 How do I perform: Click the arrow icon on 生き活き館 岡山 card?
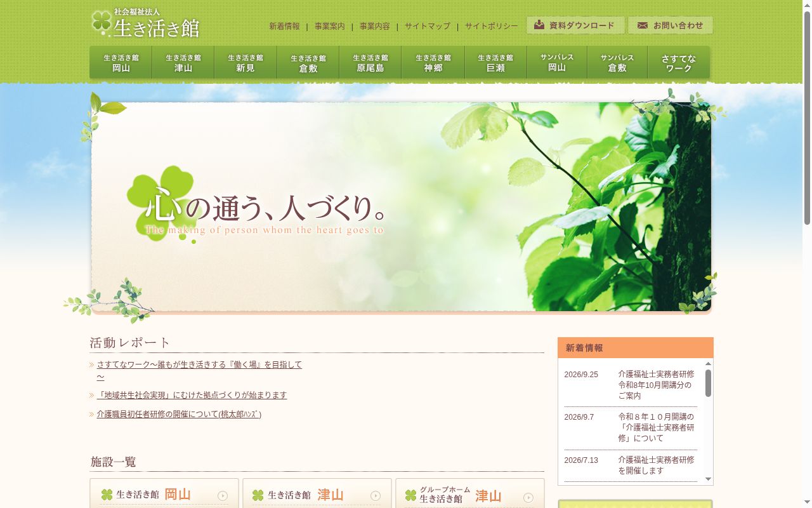223,495
